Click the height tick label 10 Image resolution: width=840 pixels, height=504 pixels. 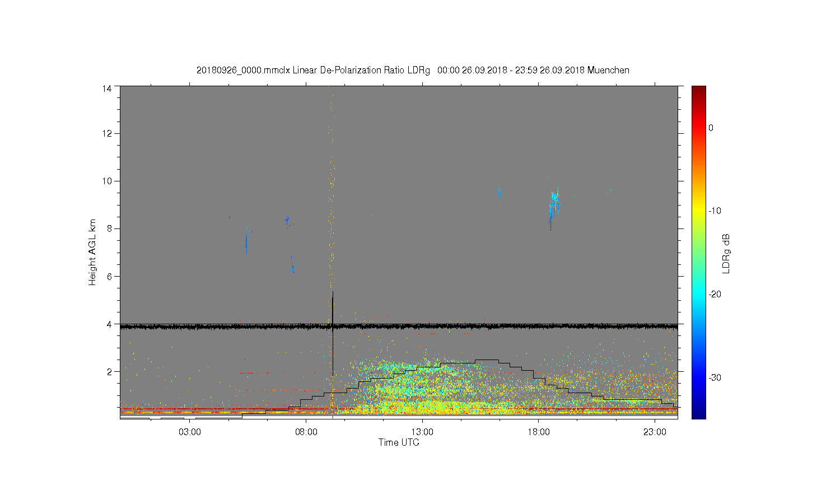point(106,181)
